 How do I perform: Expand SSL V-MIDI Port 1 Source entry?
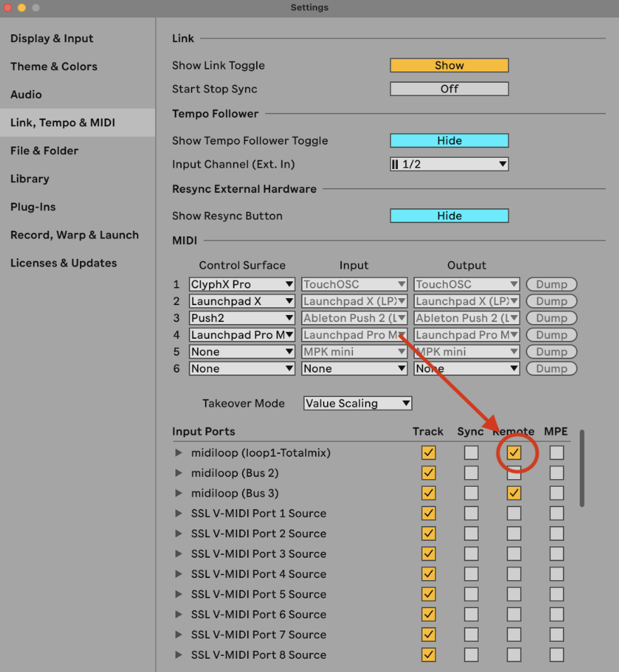(x=179, y=513)
